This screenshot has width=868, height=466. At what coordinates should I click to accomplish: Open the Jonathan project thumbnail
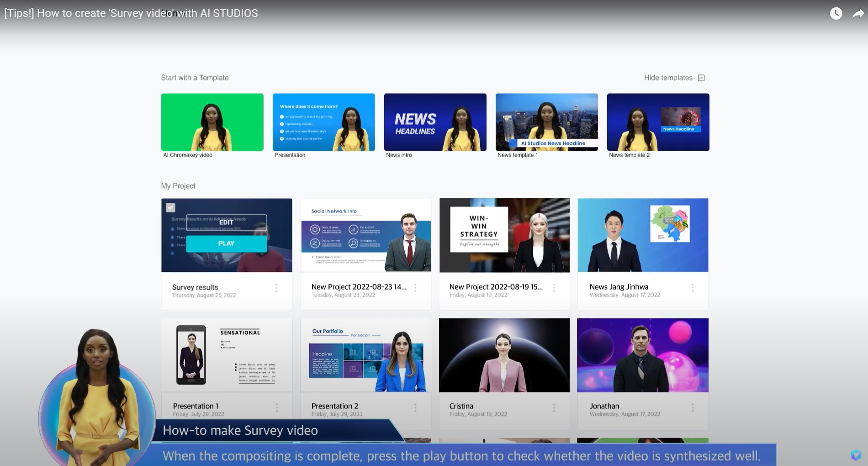click(x=643, y=355)
